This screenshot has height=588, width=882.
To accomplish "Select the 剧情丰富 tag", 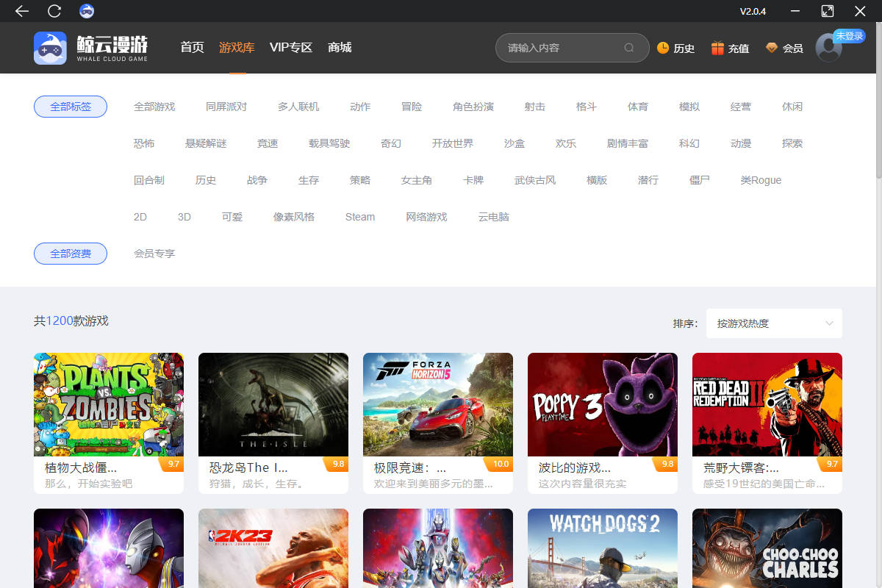I will (x=628, y=143).
